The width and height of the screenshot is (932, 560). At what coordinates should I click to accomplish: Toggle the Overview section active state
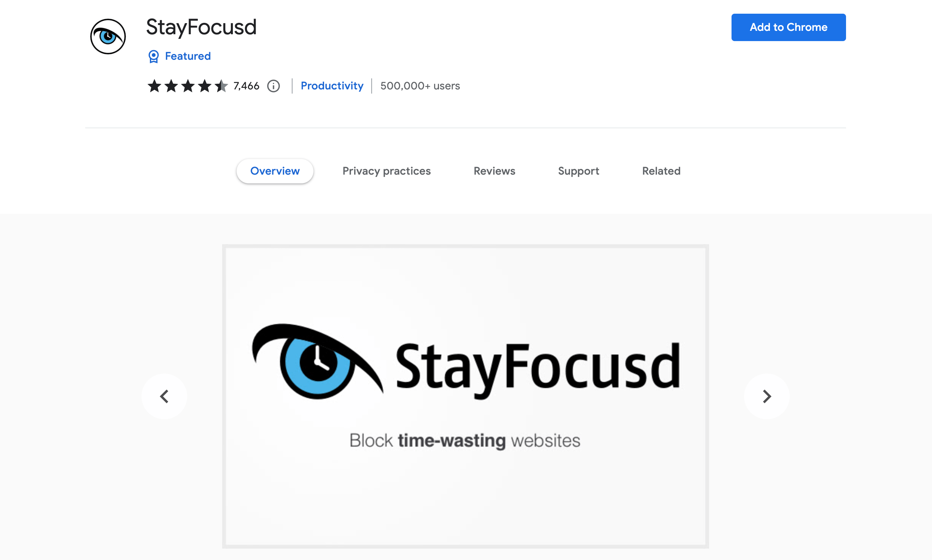point(275,171)
